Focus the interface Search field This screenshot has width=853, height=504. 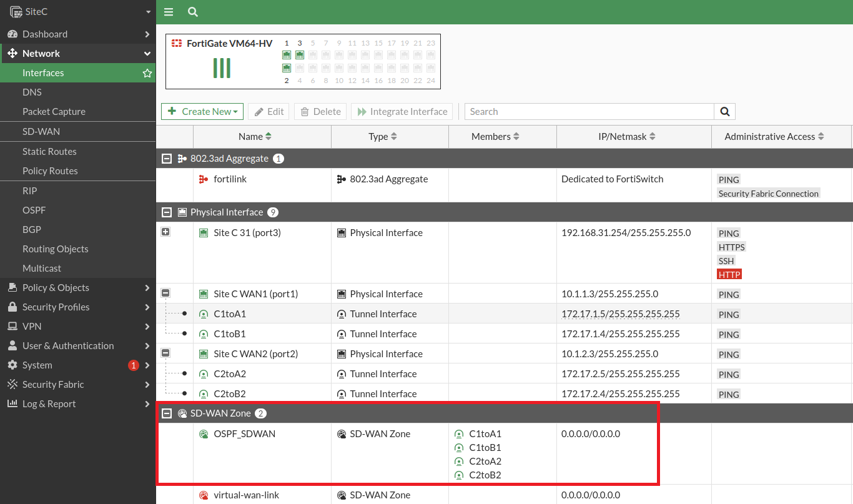pyautogui.click(x=589, y=112)
